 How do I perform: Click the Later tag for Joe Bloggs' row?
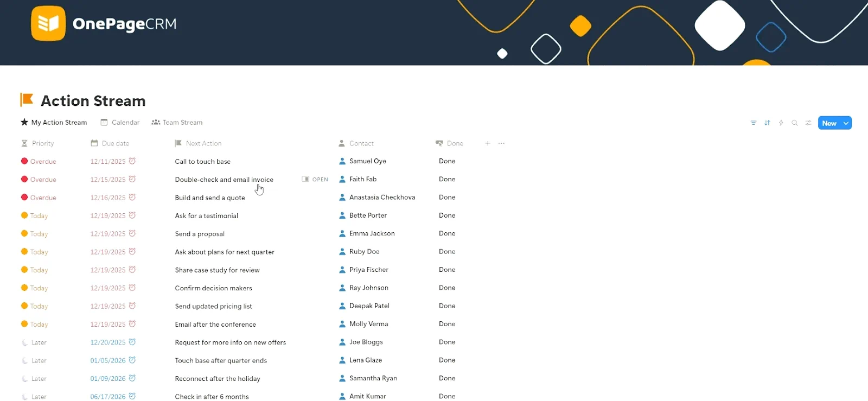34,342
